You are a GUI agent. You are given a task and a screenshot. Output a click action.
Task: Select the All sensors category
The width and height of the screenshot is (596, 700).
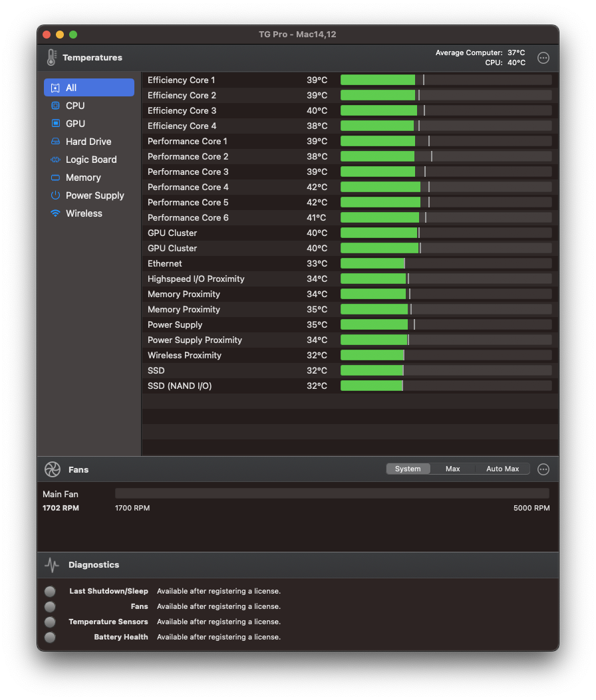pyautogui.click(x=89, y=88)
